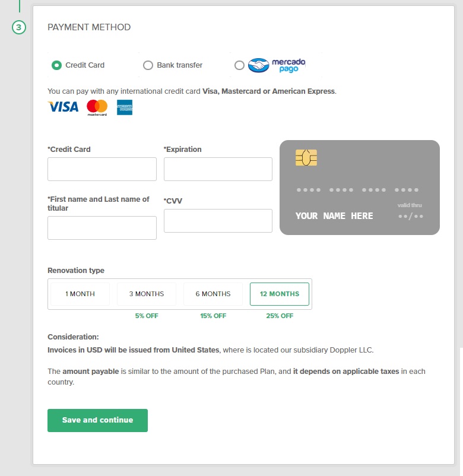
Task: Focus the Expiration date field
Action: point(218,169)
